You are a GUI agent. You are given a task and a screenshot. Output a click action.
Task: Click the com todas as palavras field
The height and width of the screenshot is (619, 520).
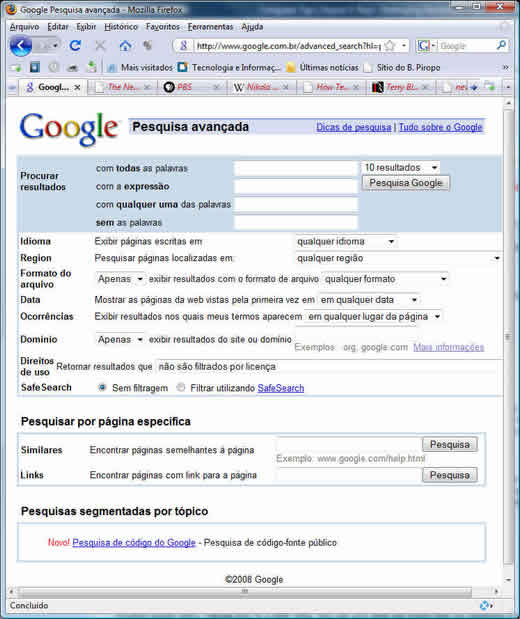[296, 169]
